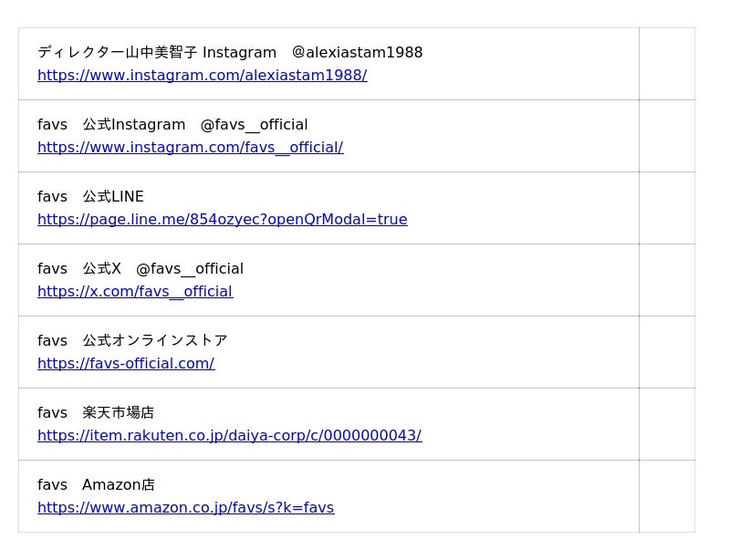Image resolution: width=730 pixels, height=560 pixels.
Task: Click the favs 公式LINE label text
Action: [90, 197]
